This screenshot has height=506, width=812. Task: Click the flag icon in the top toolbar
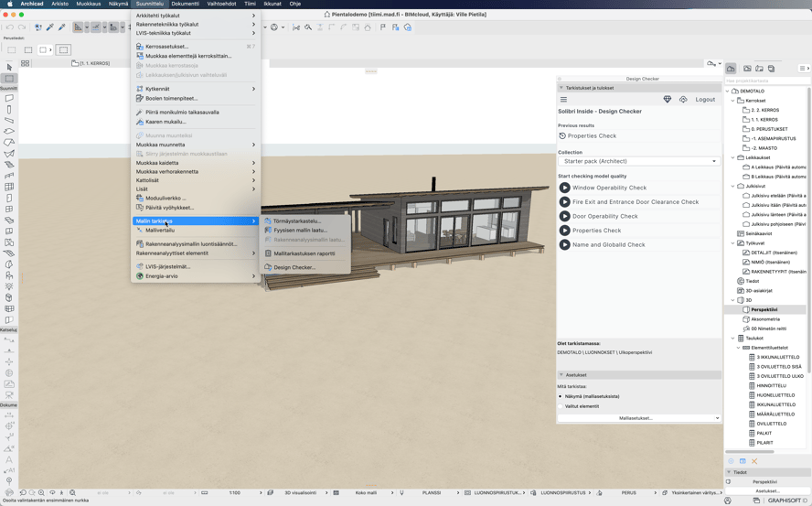coord(383,27)
